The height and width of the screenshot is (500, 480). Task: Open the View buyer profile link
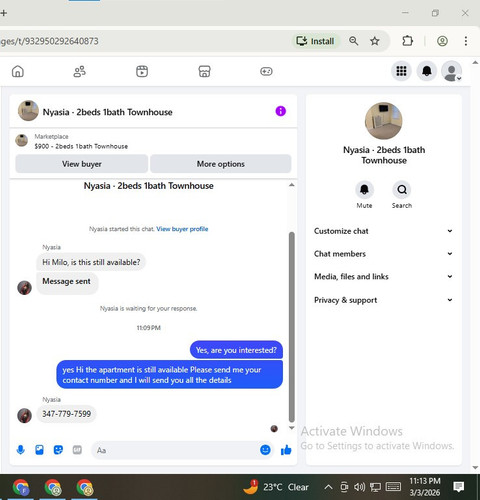tap(182, 229)
